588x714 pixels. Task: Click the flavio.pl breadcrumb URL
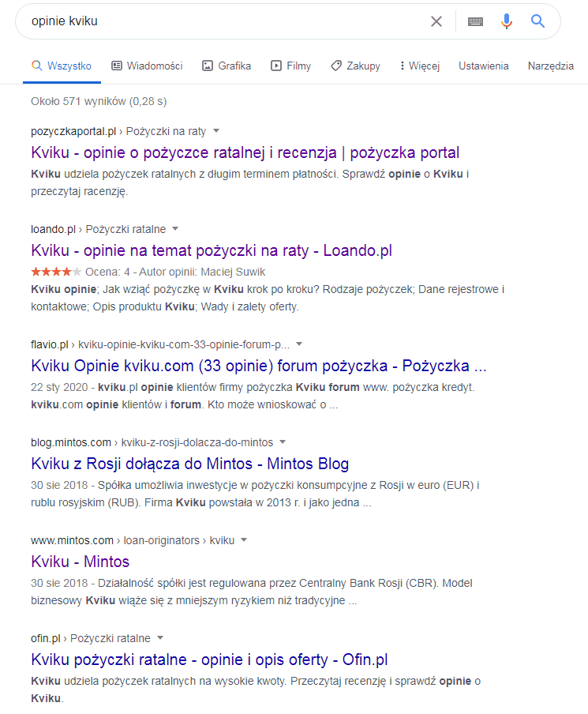click(160, 344)
